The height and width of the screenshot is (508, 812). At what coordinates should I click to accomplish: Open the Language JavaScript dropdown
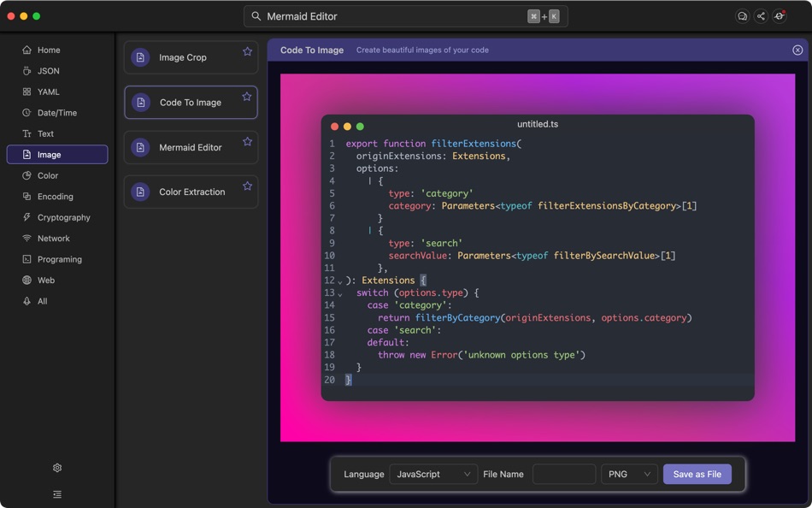click(433, 475)
